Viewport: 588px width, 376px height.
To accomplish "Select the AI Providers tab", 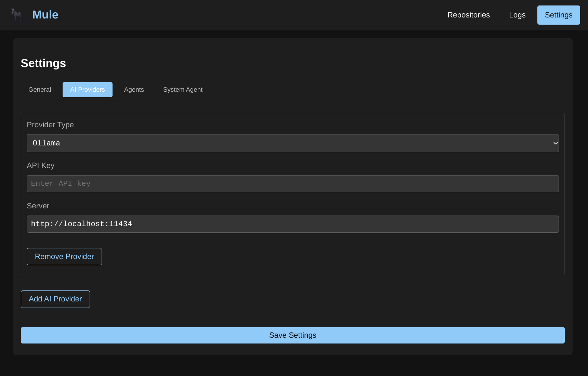I will pos(88,90).
